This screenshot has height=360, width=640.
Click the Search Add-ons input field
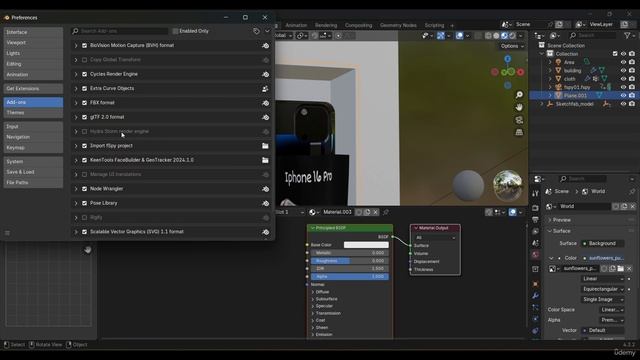click(x=120, y=31)
